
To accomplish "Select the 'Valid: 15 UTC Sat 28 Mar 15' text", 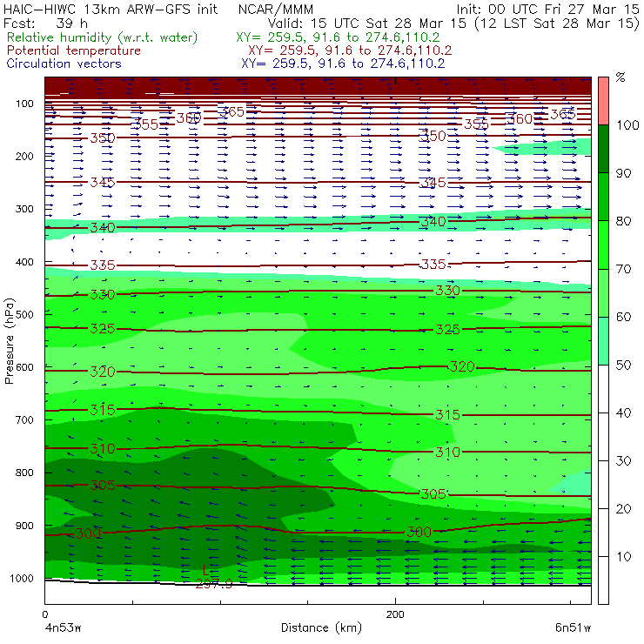I will click(x=368, y=23).
